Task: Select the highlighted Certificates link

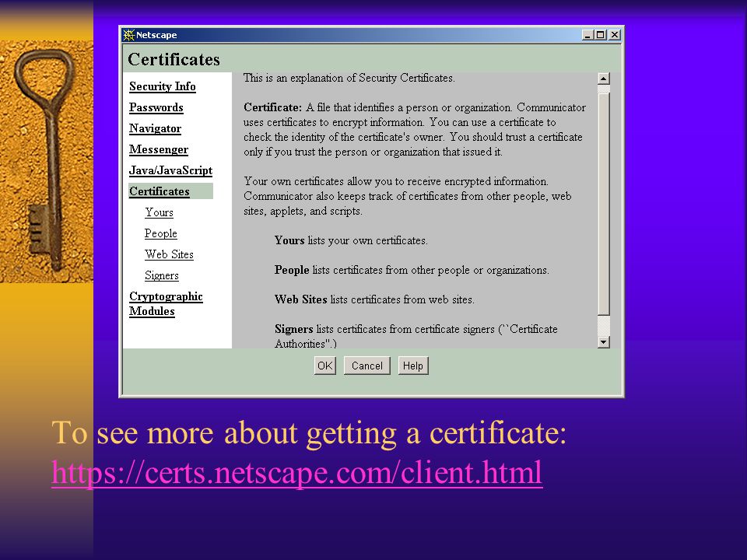Action: (x=160, y=191)
